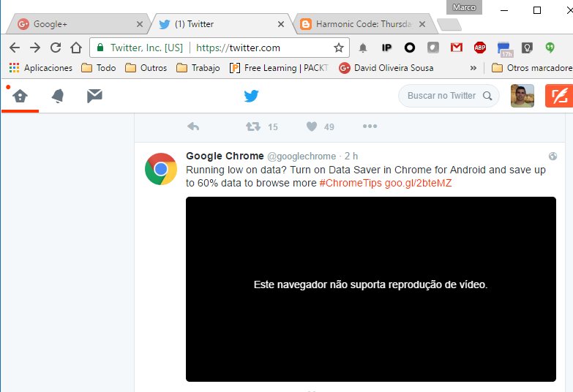This screenshot has width=573, height=392.
Task: Open the @googlechrome handle link
Action: click(x=302, y=157)
